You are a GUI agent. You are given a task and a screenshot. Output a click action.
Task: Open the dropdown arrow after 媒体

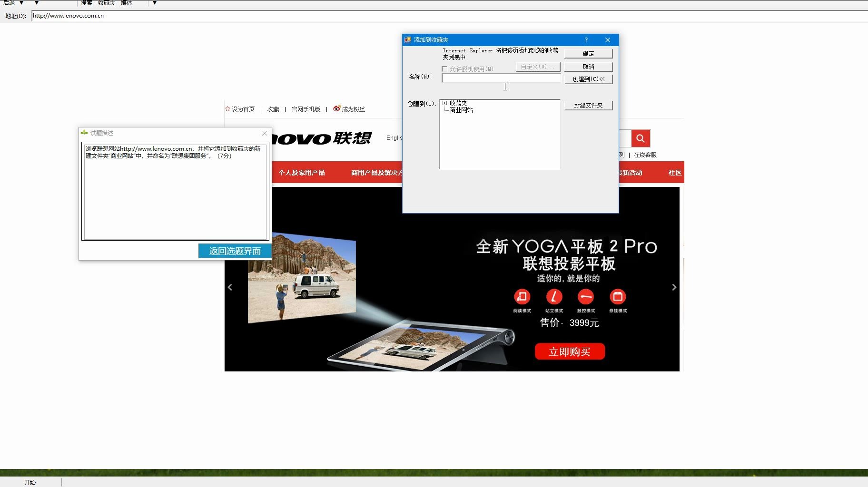click(155, 3)
